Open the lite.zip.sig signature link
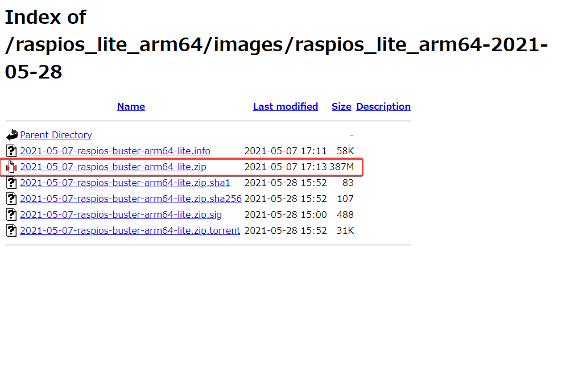 pos(121,214)
